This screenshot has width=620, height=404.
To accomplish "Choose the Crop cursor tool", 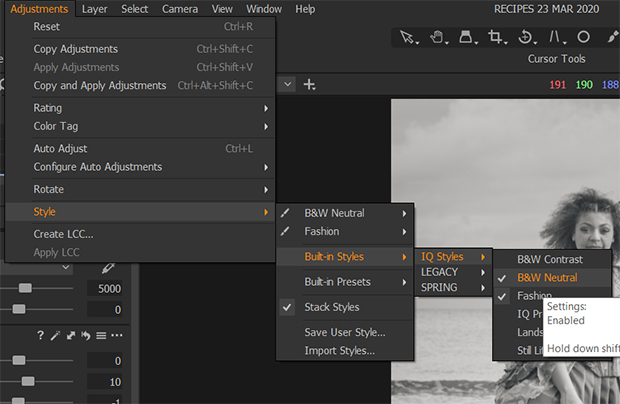I will click(x=497, y=37).
